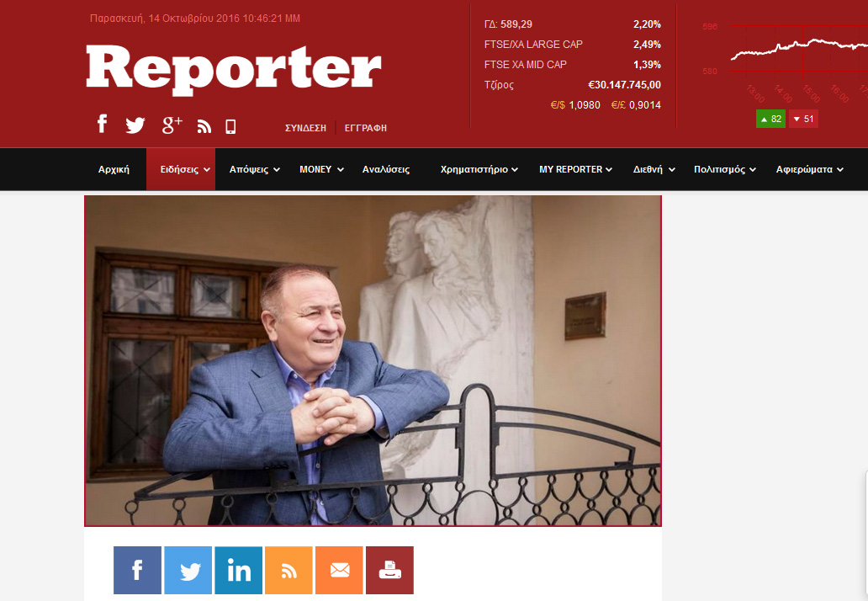Open the Facebook page icon in the header

point(102,124)
